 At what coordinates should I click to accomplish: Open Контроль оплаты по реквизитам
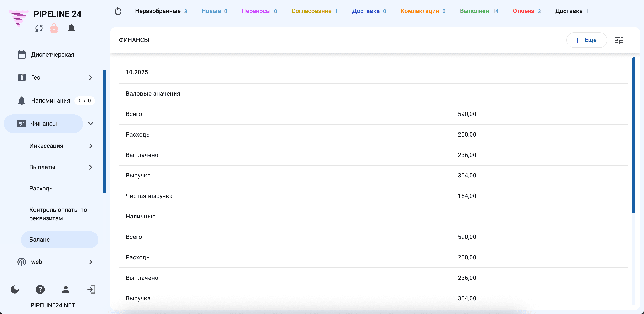click(58, 214)
